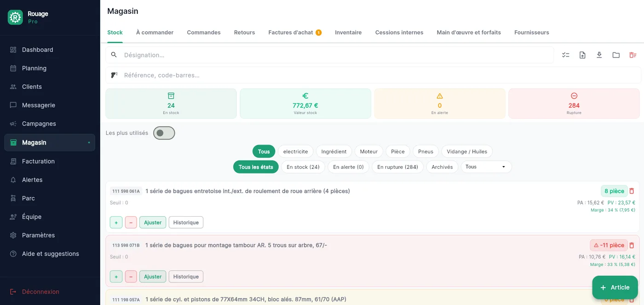This screenshot has width=644, height=305.
Task: Click the Alertes bell icon
Action: [13, 180]
